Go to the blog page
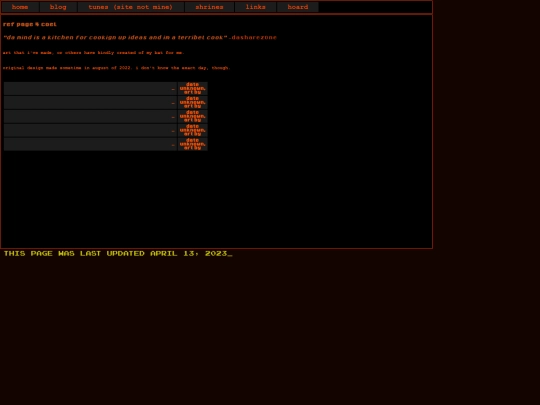The width and height of the screenshot is (540, 405). 58,7
